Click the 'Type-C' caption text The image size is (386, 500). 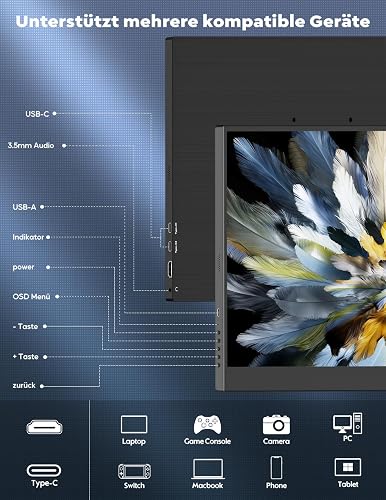point(44,483)
